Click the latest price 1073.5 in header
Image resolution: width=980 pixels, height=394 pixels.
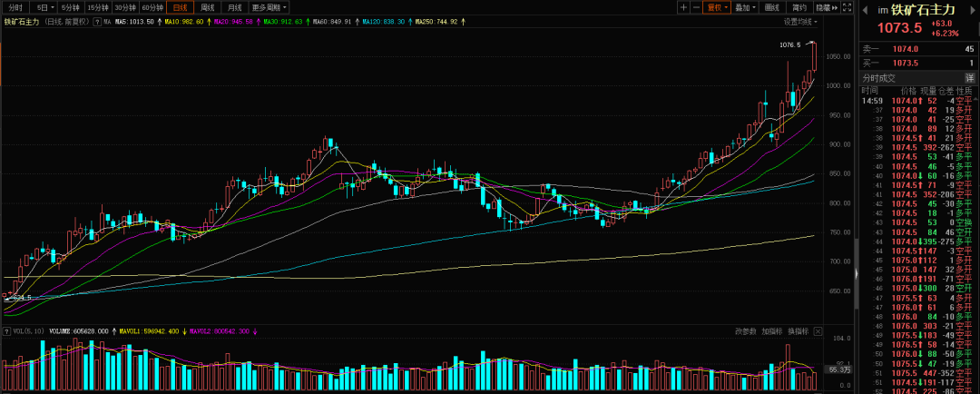coord(899,28)
